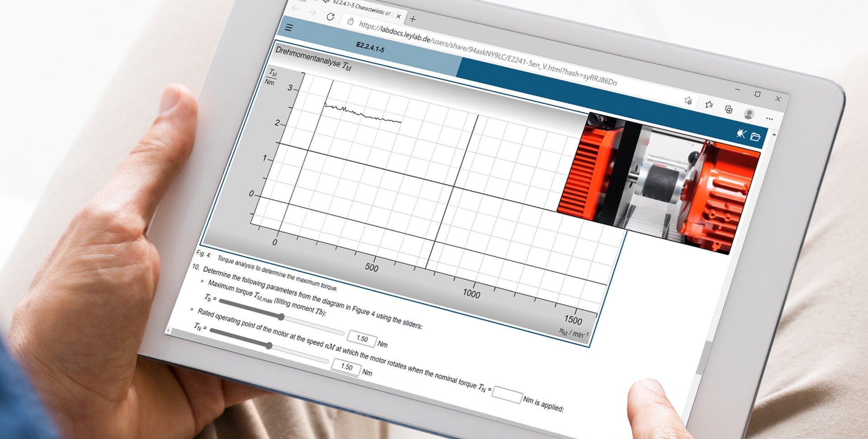Click the browser forward arrow

click(x=312, y=12)
